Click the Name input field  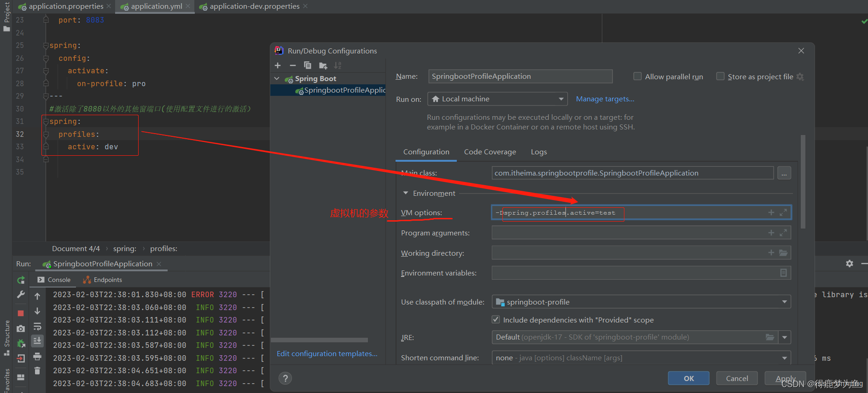[x=520, y=76]
